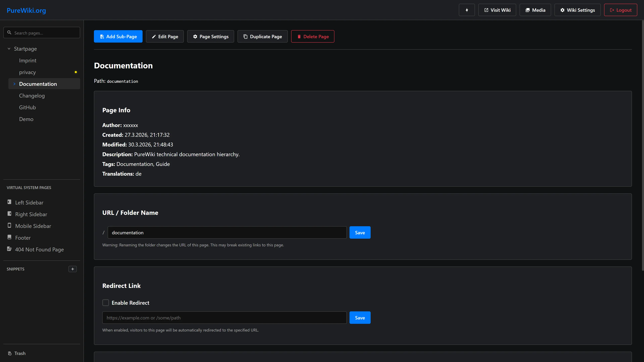Screen dimensions: 644x362
Task: Open the 404 Not Found Page
Action: (x=40, y=250)
